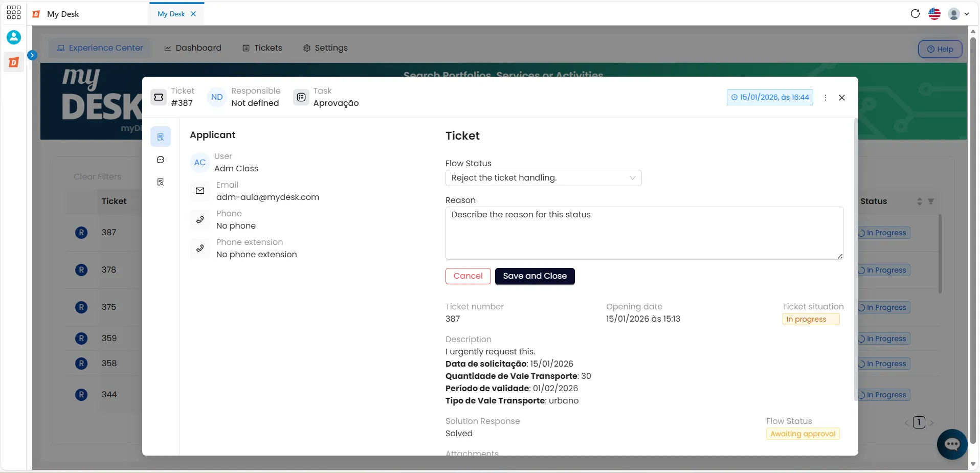Open the apps grid launcher icon
The image size is (980, 473).
coord(14,13)
